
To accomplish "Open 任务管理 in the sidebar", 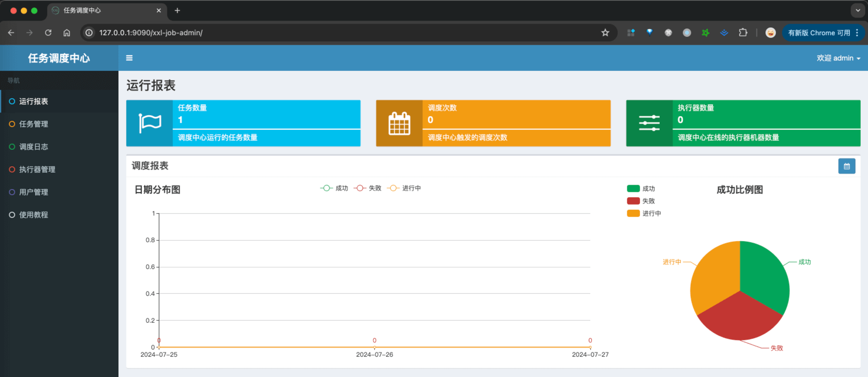I will [34, 124].
